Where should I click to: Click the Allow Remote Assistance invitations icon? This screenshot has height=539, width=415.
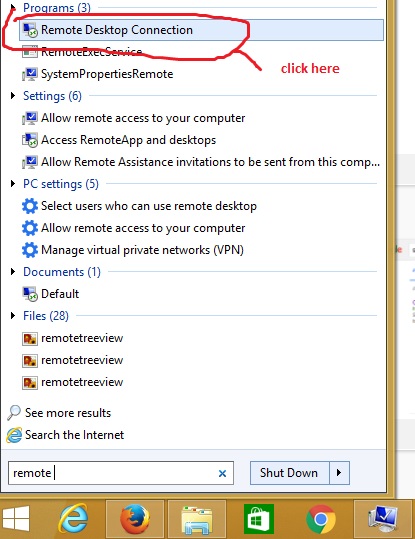(x=30, y=162)
